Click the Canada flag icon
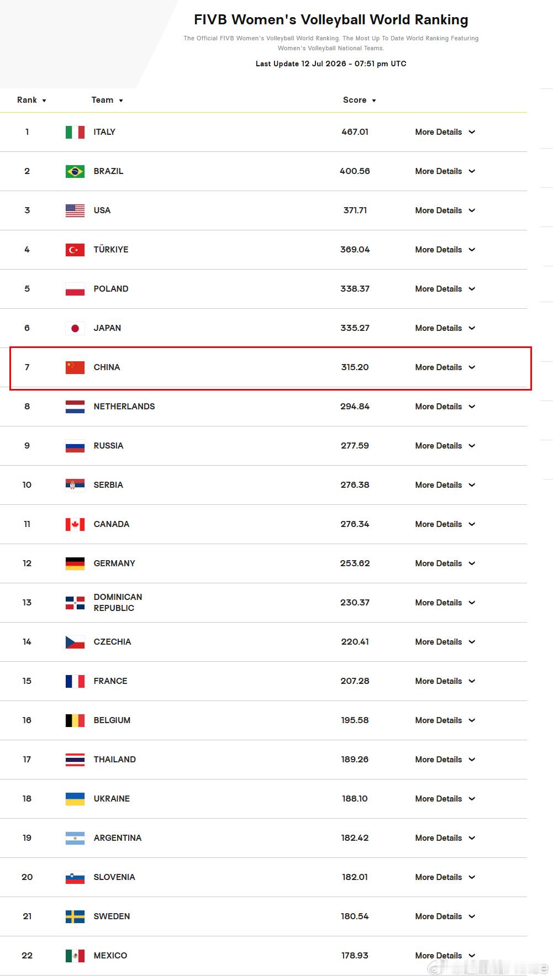 [75, 524]
